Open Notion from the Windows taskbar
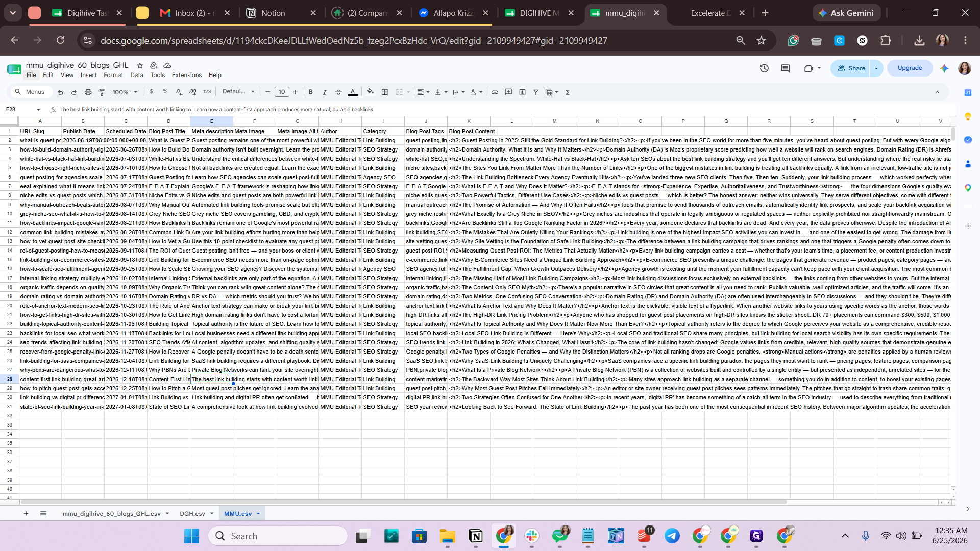This screenshot has width=980, height=551. tap(475, 536)
